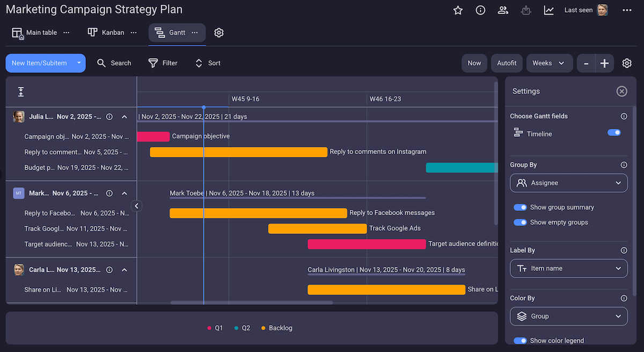Click the collapse-all icon above the item list

coord(20,91)
